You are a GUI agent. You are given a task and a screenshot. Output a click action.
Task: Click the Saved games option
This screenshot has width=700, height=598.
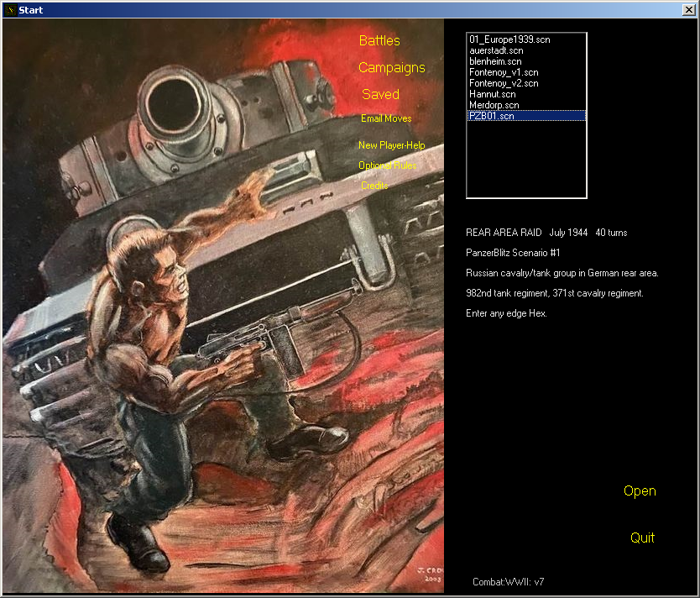click(380, 94)
